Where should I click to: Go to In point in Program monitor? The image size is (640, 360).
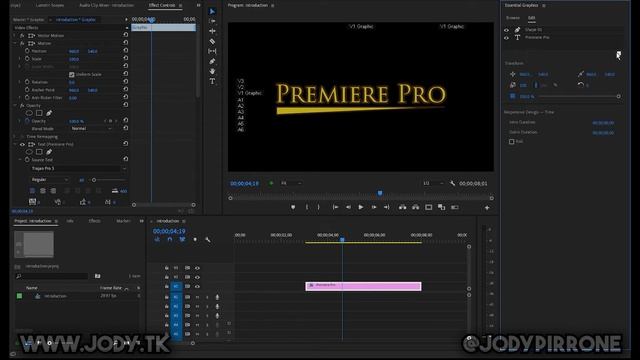tap(335, 207)
